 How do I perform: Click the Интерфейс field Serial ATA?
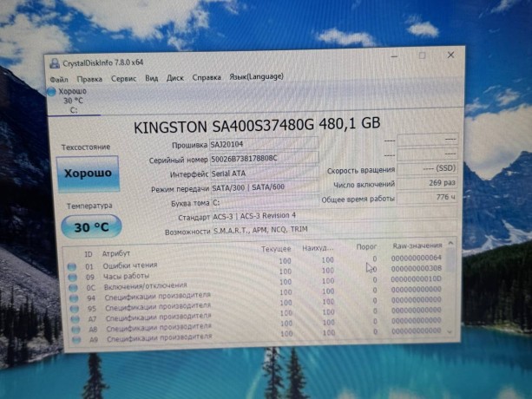click(x=265, y=173)
